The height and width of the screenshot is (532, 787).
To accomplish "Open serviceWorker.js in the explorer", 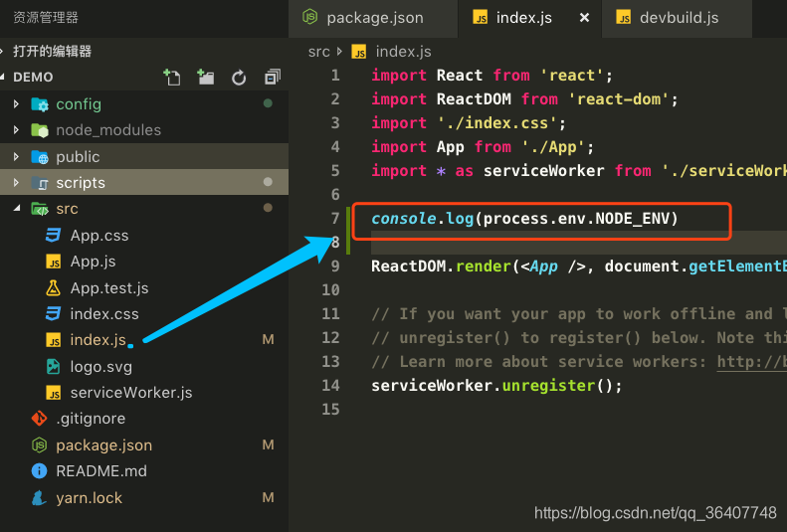I will (131, 393).
